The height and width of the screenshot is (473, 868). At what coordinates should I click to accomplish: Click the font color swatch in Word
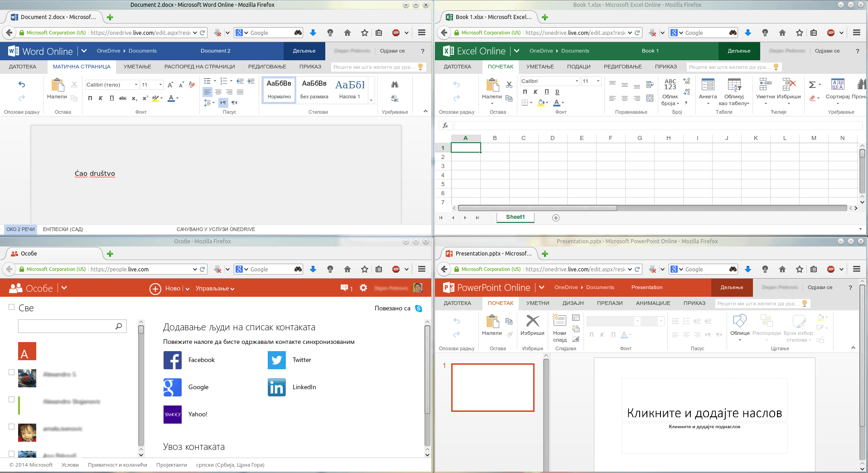(x=171, y=98)
